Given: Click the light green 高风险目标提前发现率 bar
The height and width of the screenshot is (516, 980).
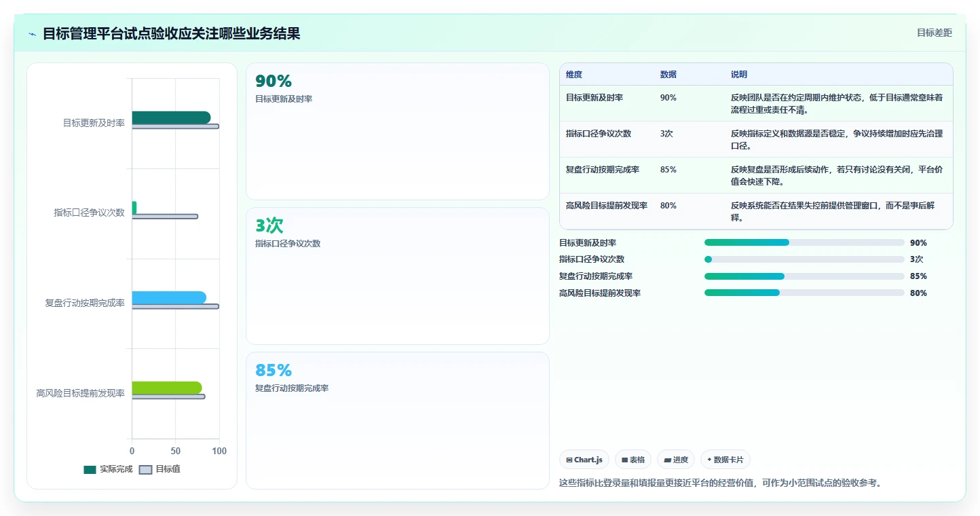Looking at the screenshot, I should [x=167, y=388].
